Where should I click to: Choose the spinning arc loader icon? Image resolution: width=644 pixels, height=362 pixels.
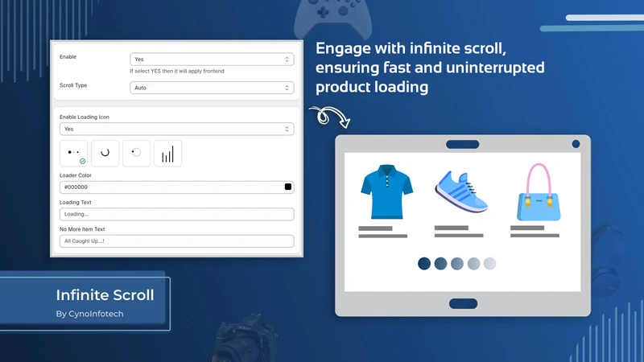click(x=105, y=153)
